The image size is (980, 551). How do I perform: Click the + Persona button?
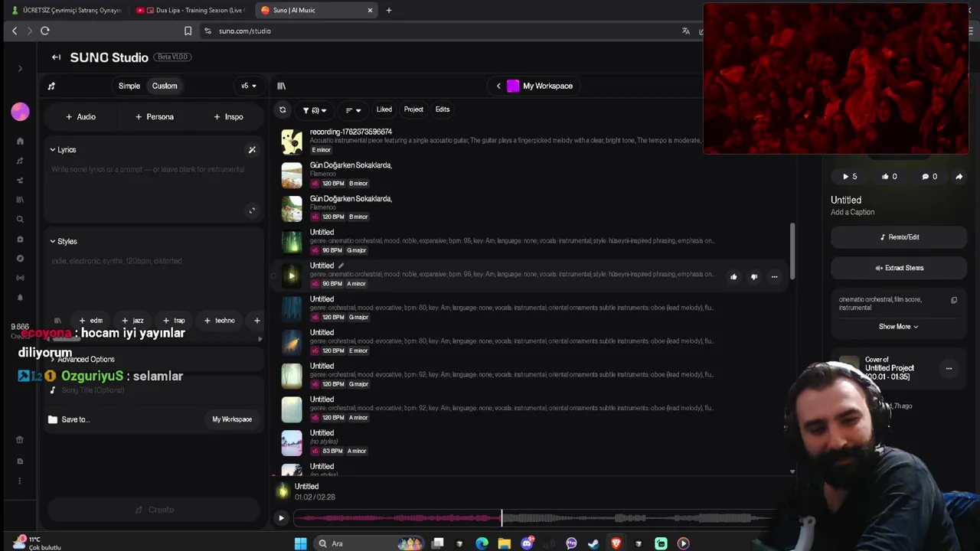(x=155, y=117)
